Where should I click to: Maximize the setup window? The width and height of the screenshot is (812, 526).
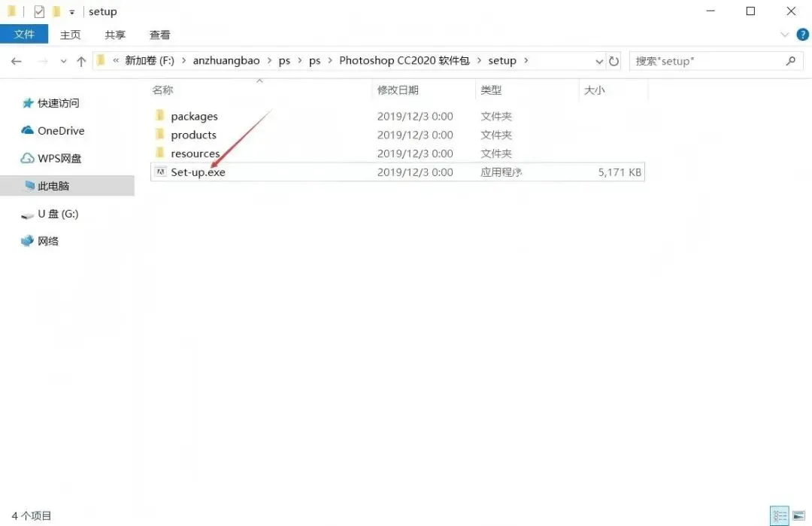[750, 11]
